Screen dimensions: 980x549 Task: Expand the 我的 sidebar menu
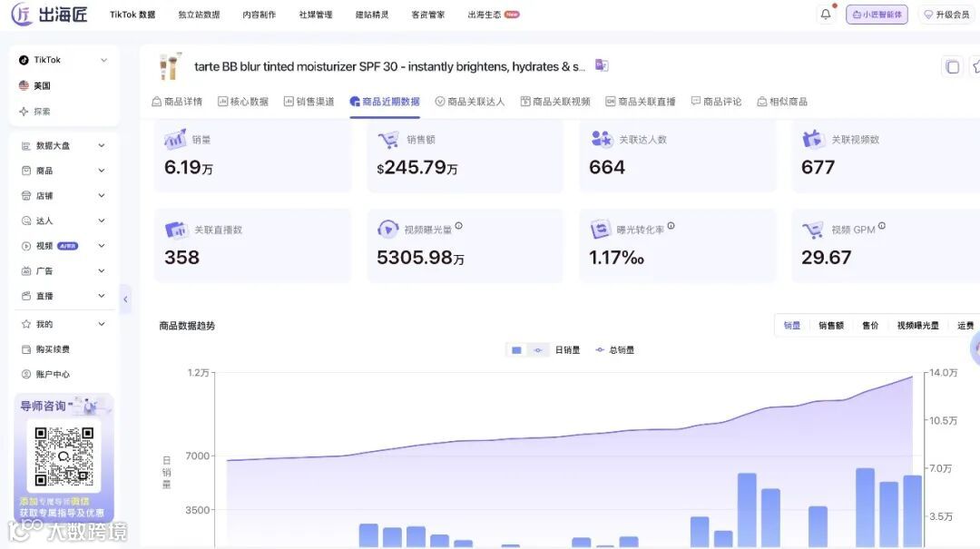pos(102,324)
